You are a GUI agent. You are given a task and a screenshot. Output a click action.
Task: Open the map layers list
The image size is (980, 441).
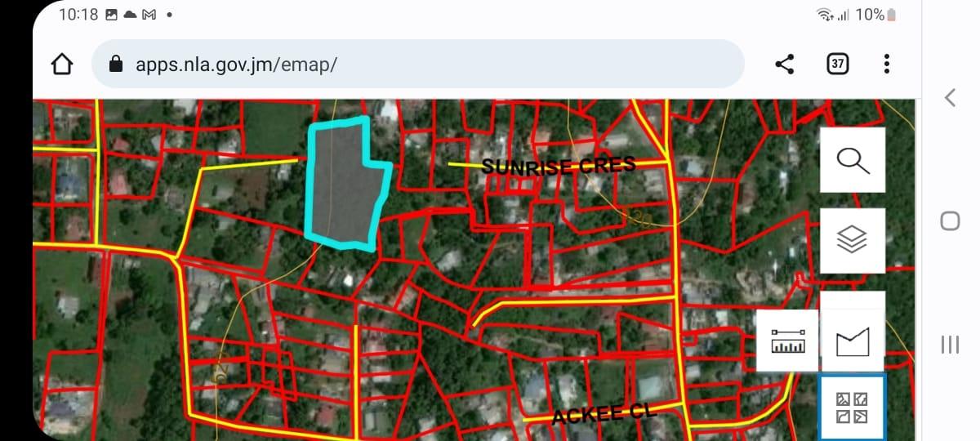[853, 240]
